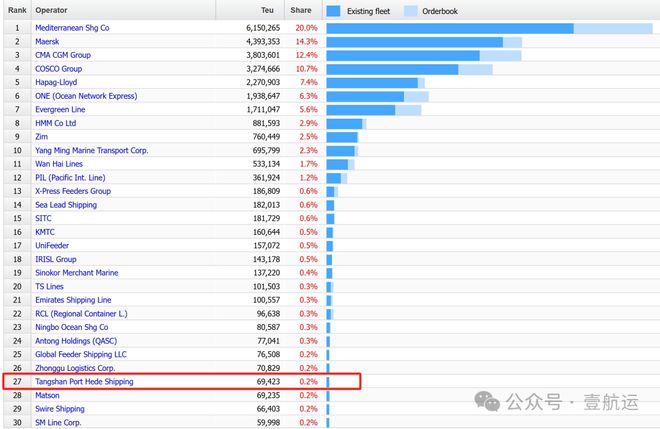Click the WeChat logo icon in watermark
660x429 pixels.
[489, 401]
